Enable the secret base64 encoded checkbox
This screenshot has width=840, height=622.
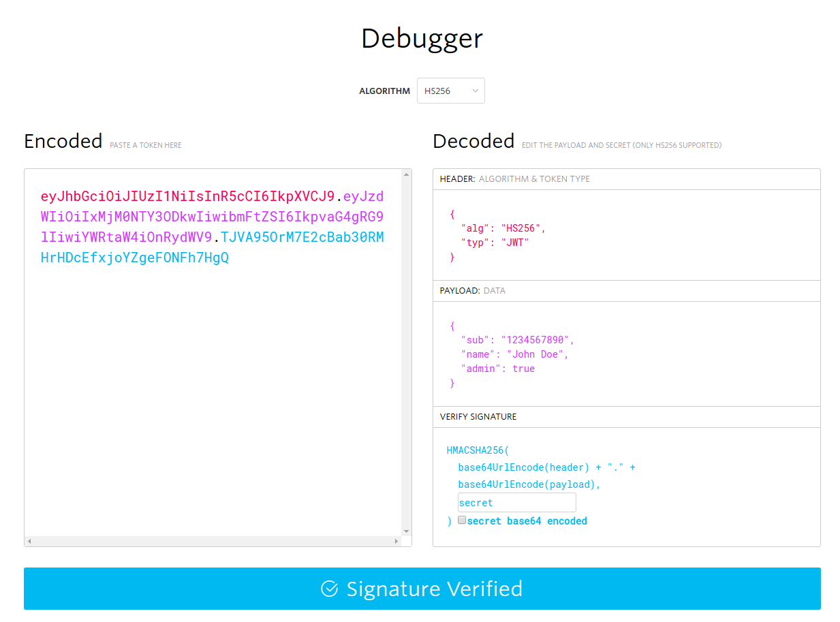(x=462, y=520)
